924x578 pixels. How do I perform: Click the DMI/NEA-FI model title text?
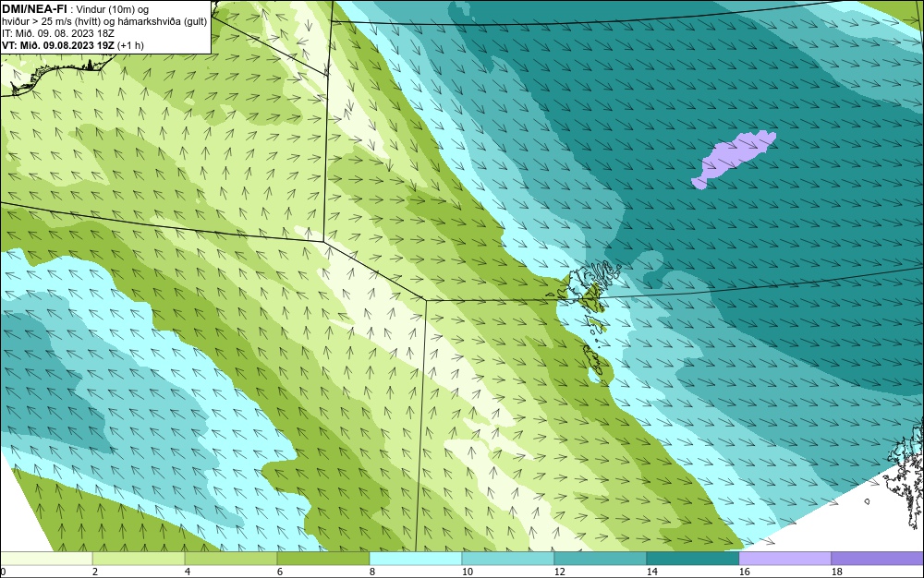click(x=34, y=9)
